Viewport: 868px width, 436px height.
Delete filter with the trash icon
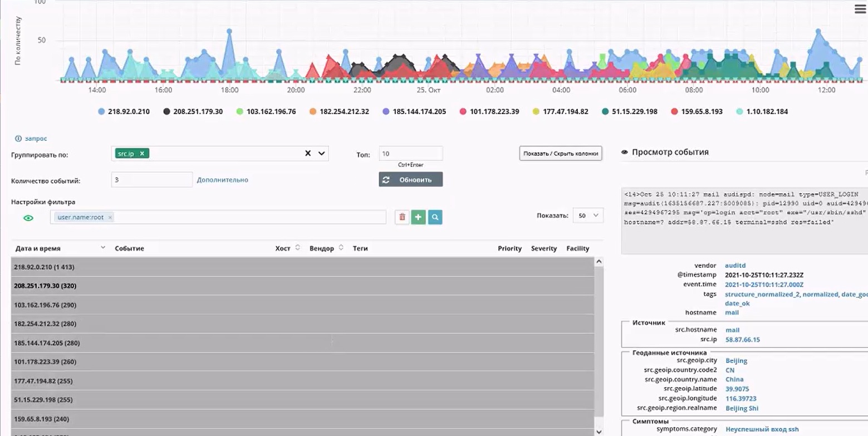click(402, 217)
